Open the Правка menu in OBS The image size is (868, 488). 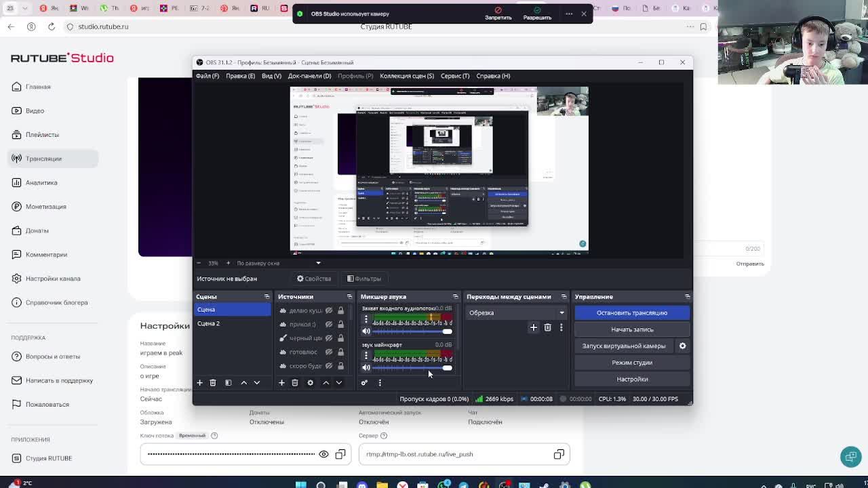pos(240,76)
